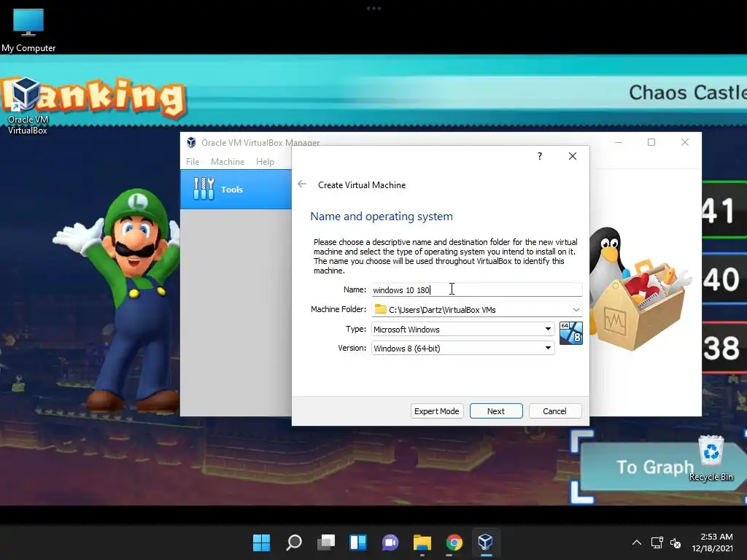Close the VirtualBox Manager window

(x=684, y=142)
